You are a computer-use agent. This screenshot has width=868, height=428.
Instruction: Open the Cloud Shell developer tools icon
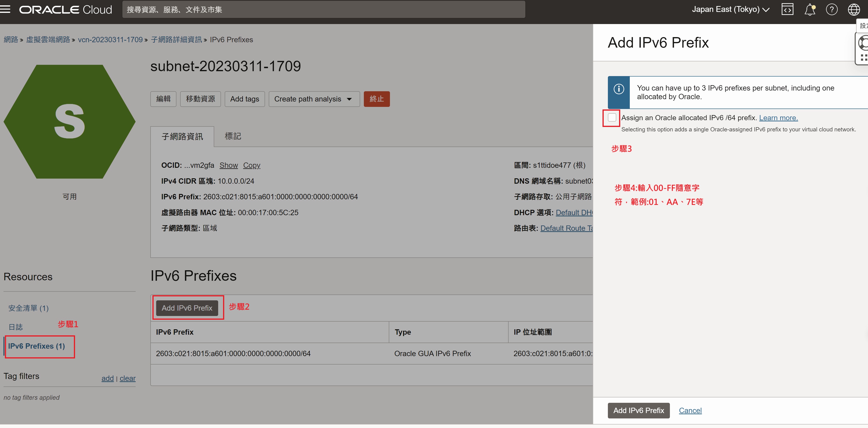787,9
